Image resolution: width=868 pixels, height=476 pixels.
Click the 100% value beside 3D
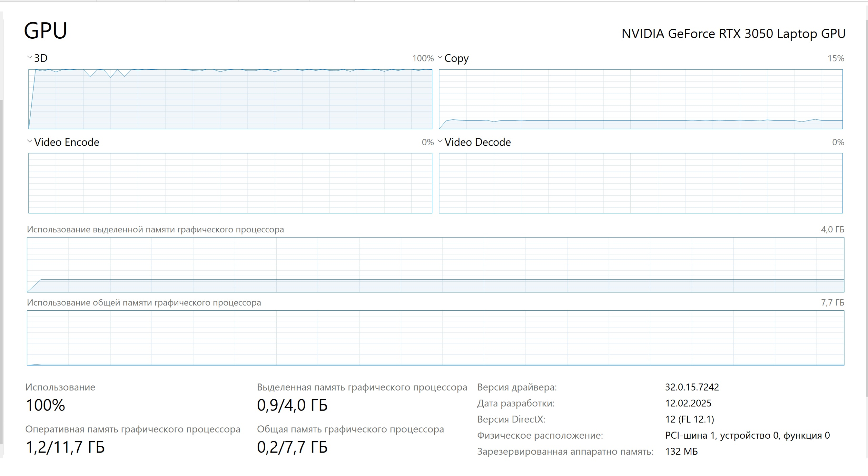(423, 58)
